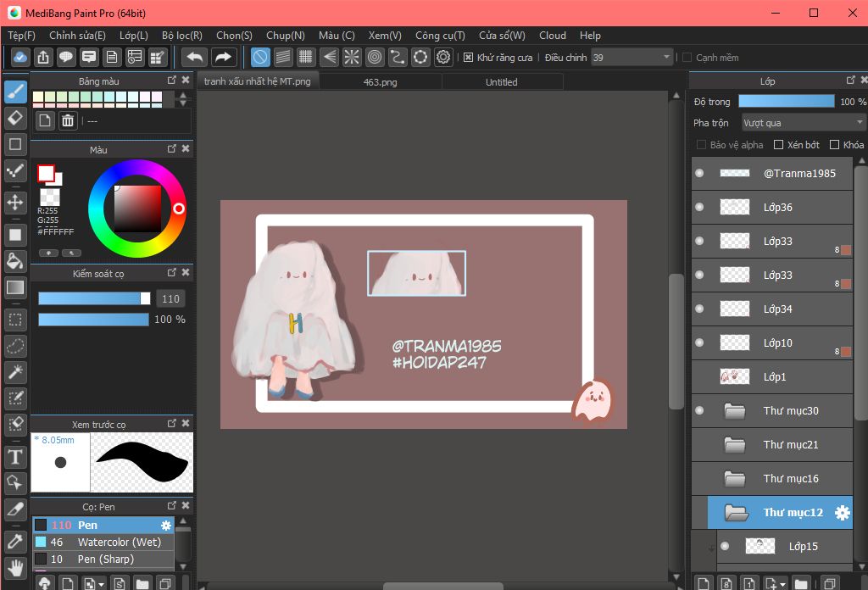Delete palette color with trash icon
This screenshot has height=590, width=868.
(68, 120)
